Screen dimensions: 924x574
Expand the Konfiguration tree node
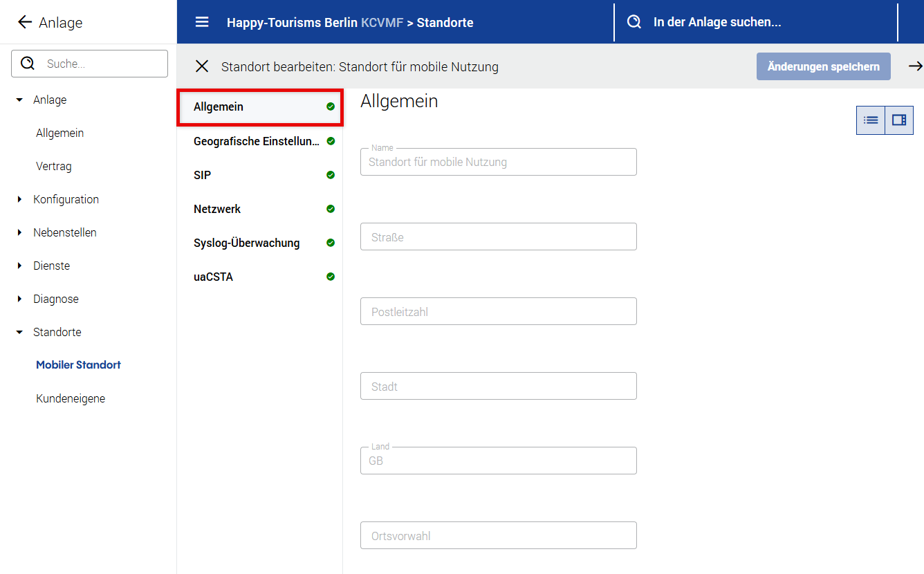[x=19, y=200]
